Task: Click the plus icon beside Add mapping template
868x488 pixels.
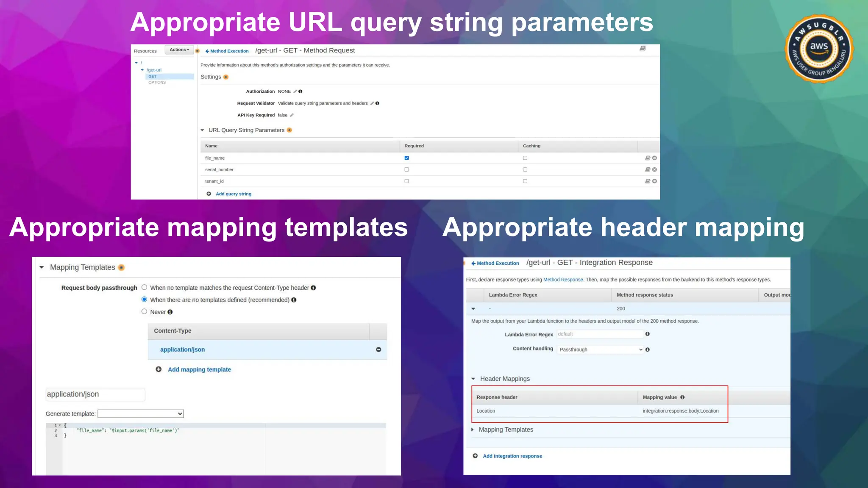Action: point(159,369)
